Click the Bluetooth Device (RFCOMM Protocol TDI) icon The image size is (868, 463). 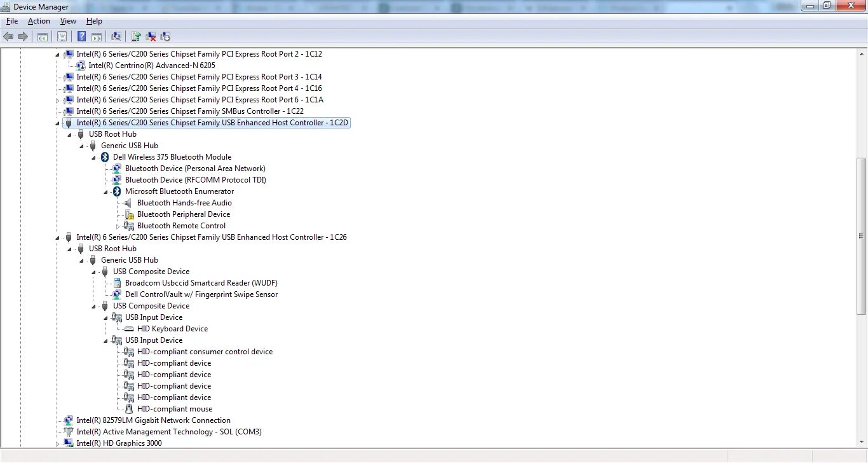tap(117, 180)
